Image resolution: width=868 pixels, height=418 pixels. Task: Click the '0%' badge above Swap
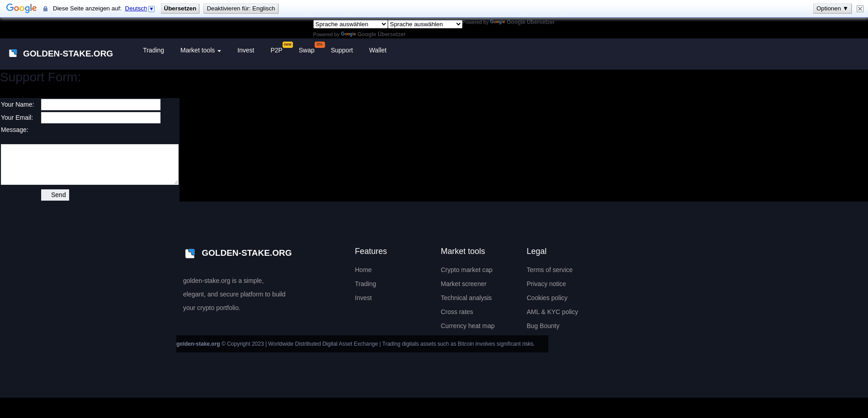320,45
